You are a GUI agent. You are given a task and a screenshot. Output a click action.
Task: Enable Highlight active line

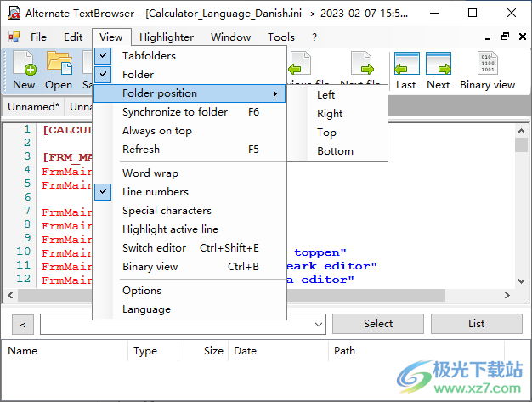click(x=189, y=229)
